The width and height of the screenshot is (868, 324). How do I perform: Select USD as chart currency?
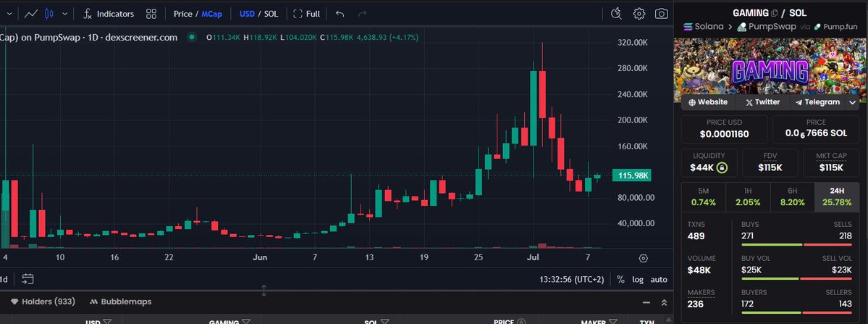(x=247, y=14)
